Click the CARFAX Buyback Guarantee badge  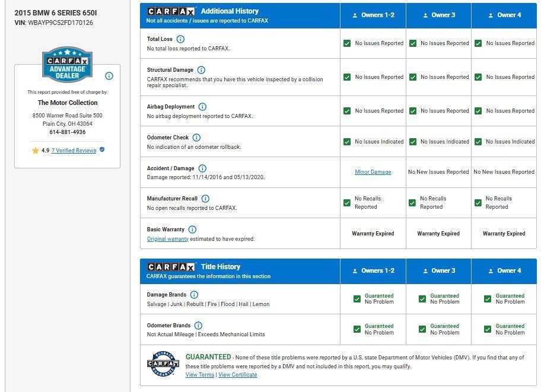pos(163,364)
